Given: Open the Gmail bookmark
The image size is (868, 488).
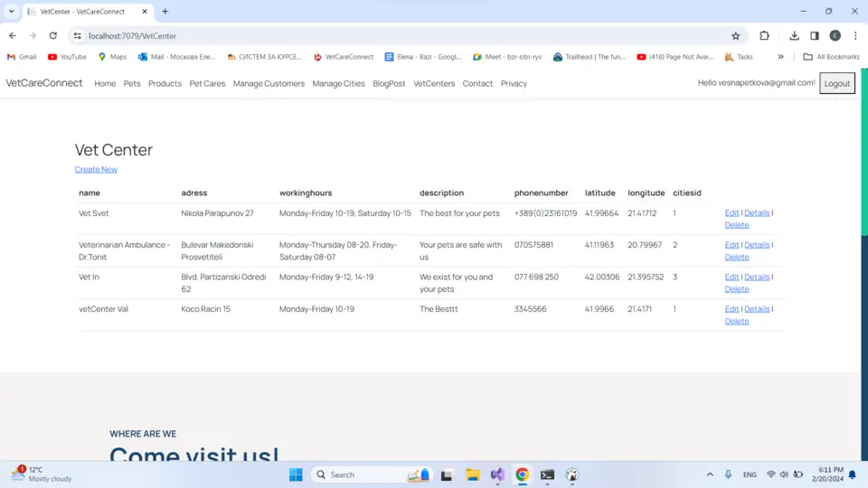Looking at the screenshot, I should click(x=22, y=57).
